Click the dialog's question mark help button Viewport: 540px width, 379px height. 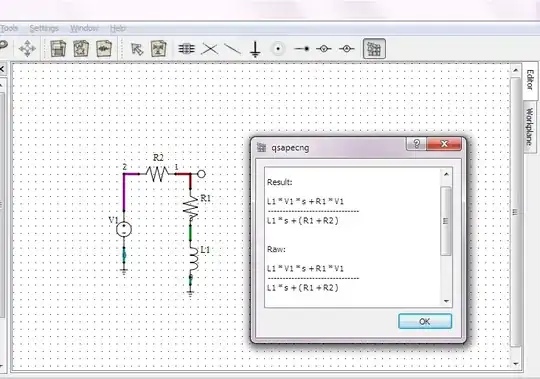(416, 144)
